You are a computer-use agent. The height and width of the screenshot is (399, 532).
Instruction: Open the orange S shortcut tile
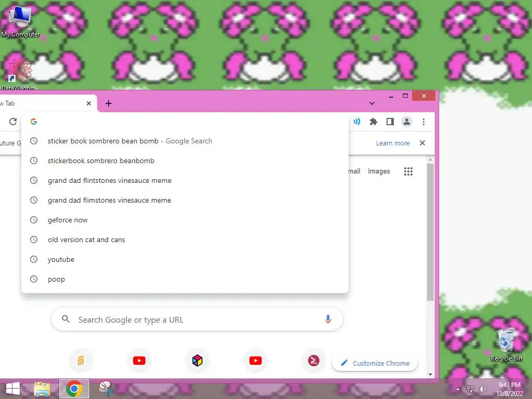(81, 361)
